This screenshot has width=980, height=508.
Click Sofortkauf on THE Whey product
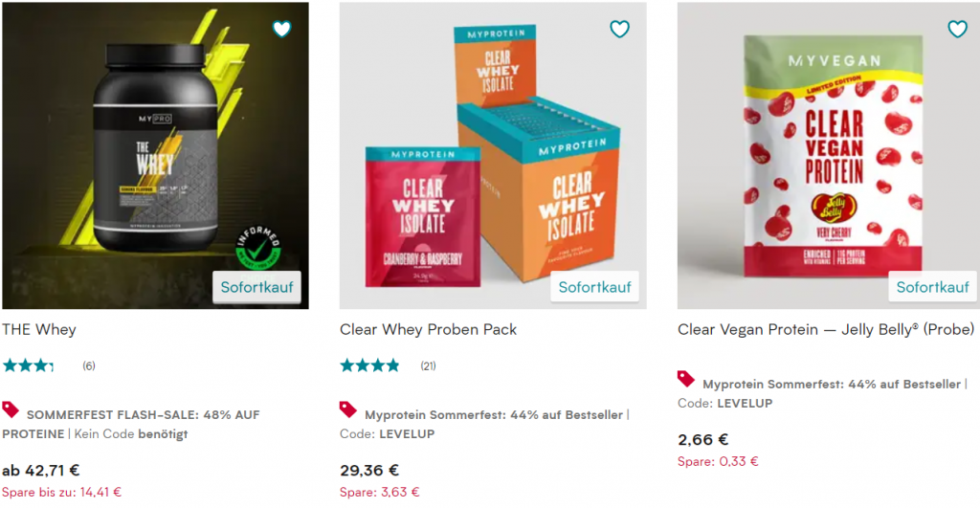click(x=256, y=287)
